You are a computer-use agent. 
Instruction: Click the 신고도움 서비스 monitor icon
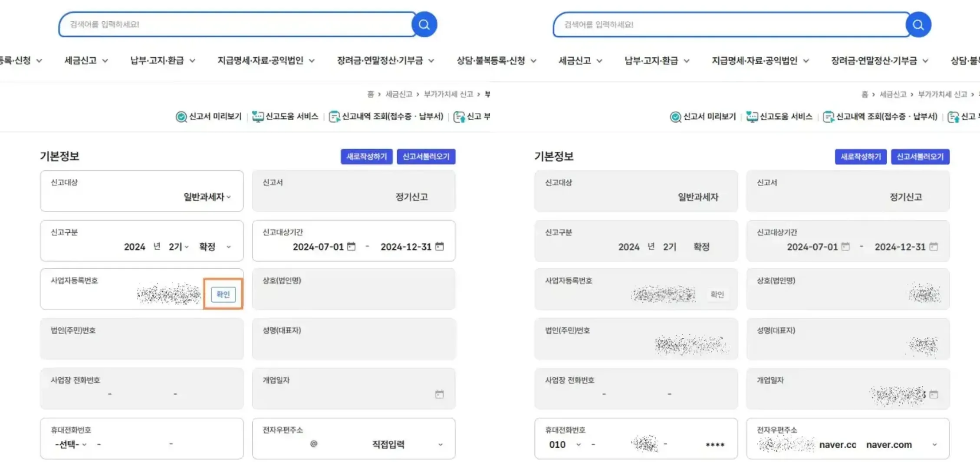[x=258, y=116]
